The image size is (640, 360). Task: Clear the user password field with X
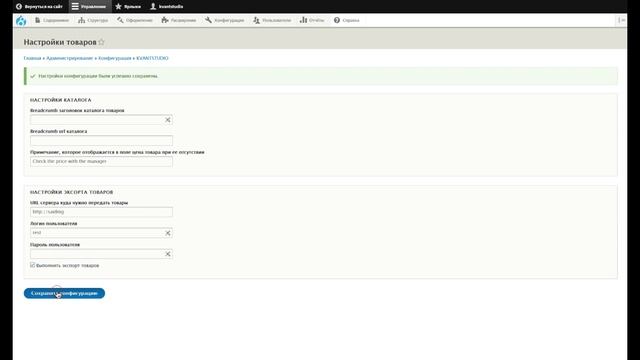167,254
